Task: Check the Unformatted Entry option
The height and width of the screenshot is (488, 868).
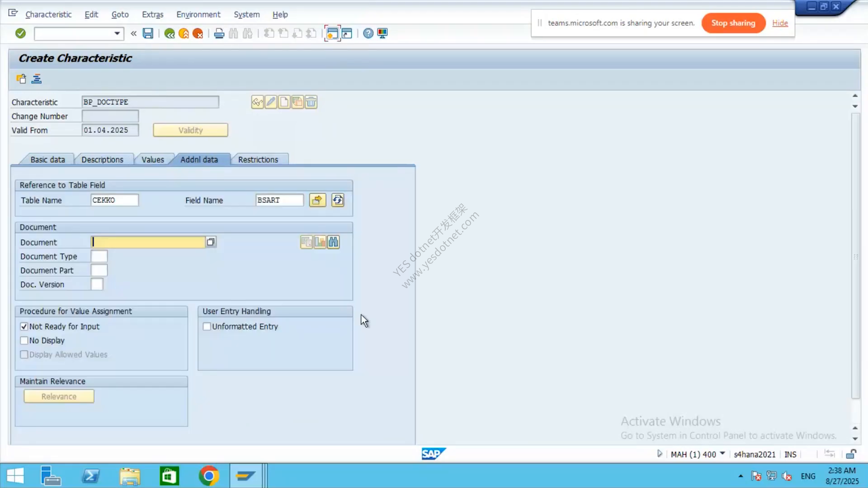Action: point(207,326)
